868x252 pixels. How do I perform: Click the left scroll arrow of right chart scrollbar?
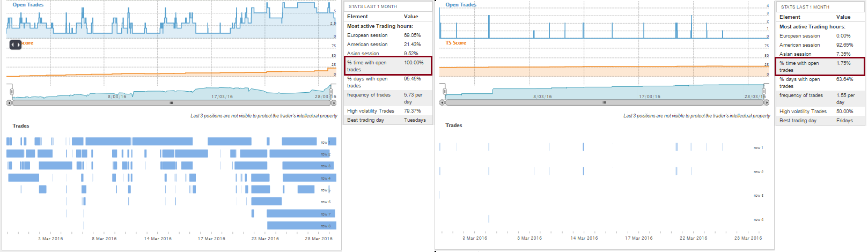click(x=442, y=102)
